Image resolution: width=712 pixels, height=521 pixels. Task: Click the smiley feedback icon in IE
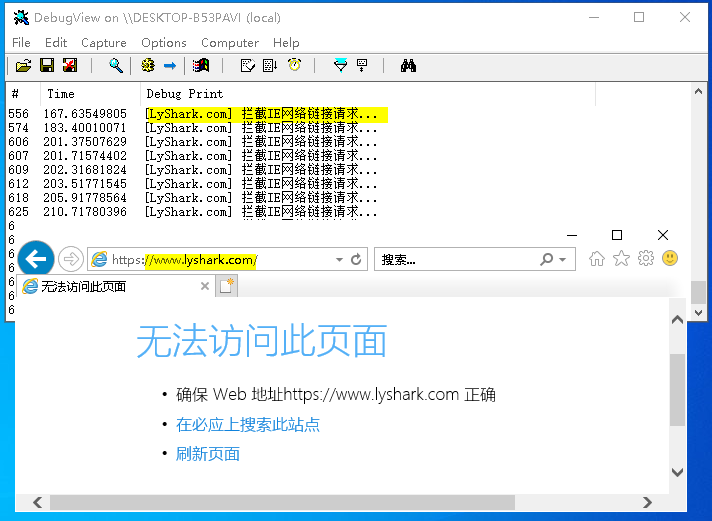(x=670, y=258)
